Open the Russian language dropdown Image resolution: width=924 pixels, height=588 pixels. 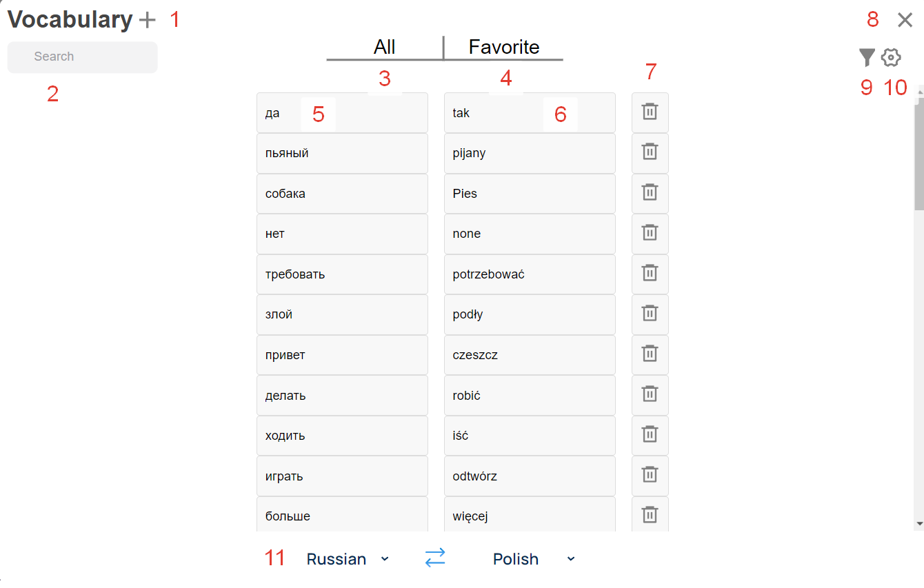(x=348, y=558)
